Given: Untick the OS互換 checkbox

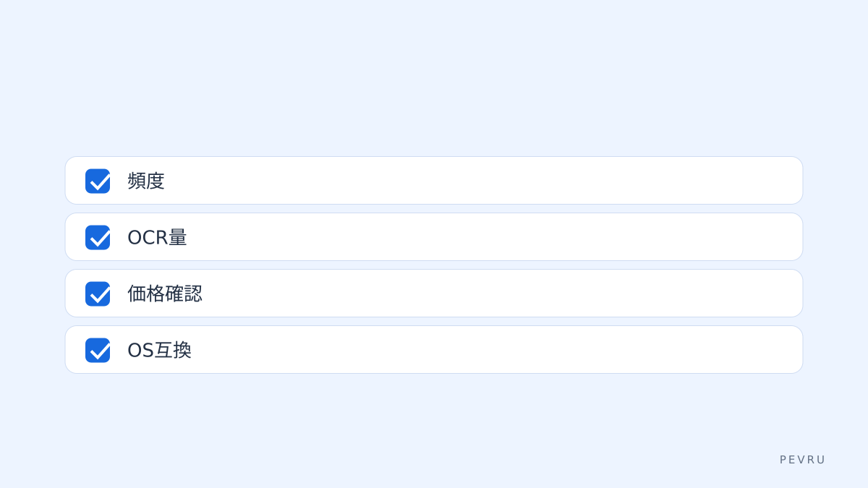Looking at the screenshot, I should click(x=98, y=350).
